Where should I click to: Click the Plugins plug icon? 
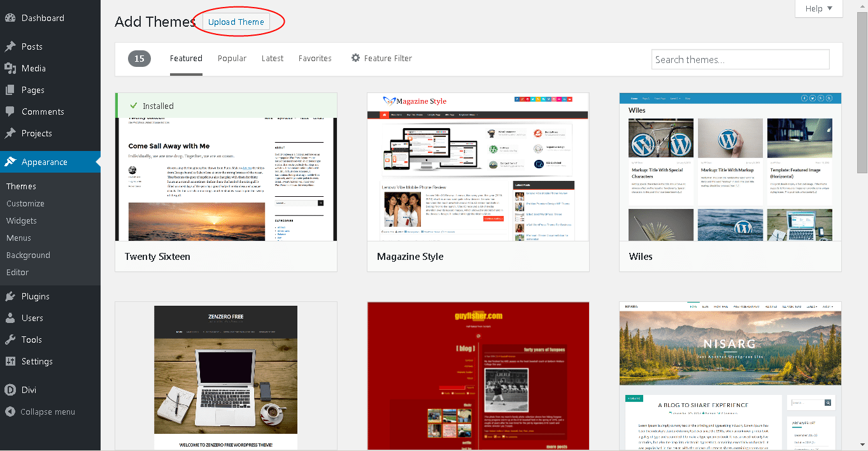tap(10, 296)
